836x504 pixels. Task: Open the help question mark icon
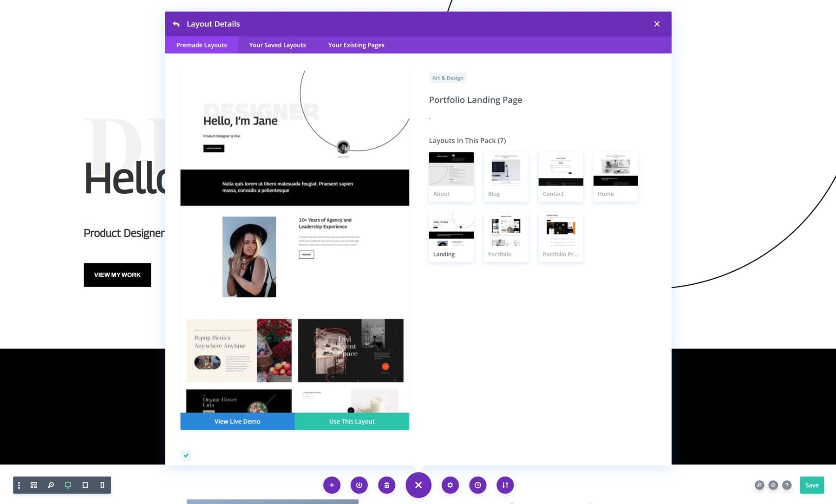(x=787, y=485)
